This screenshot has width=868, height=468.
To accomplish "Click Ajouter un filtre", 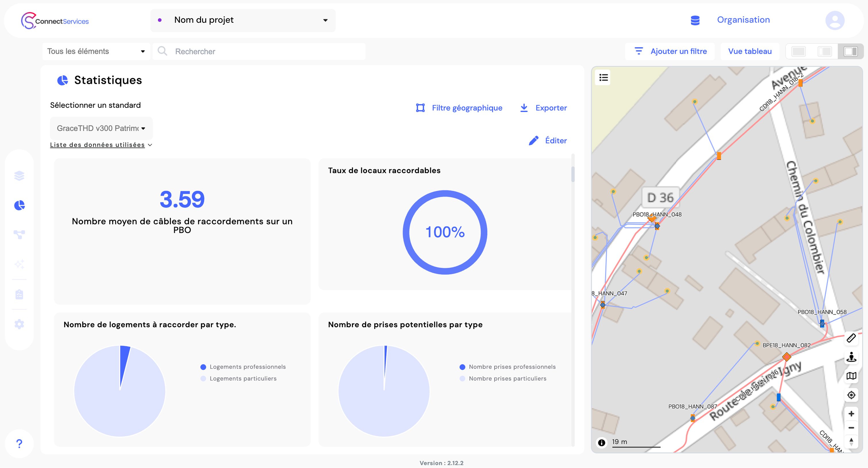I will click(x=670, y=51).
